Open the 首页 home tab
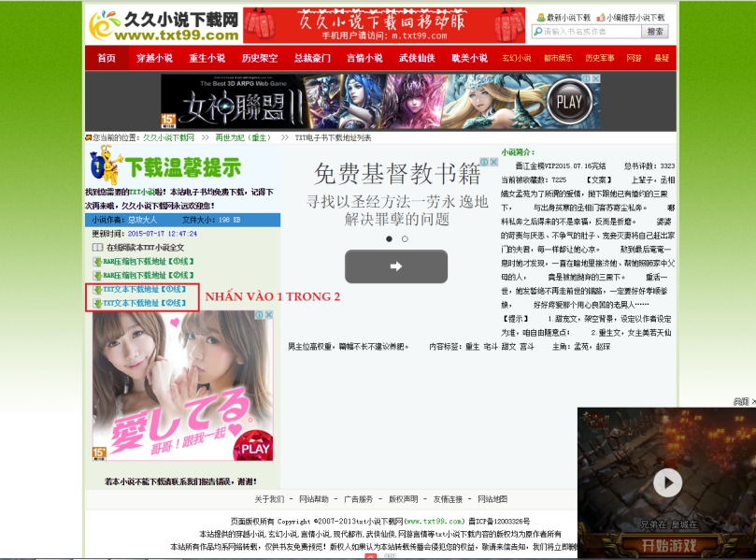Screen dimensions: 756x560 click(107, 58)
